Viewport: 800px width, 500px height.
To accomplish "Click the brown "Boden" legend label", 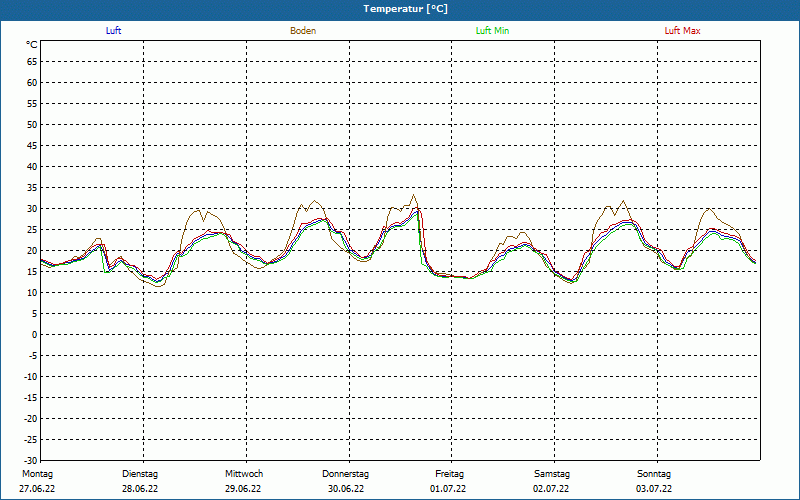I will pos(303,31).
